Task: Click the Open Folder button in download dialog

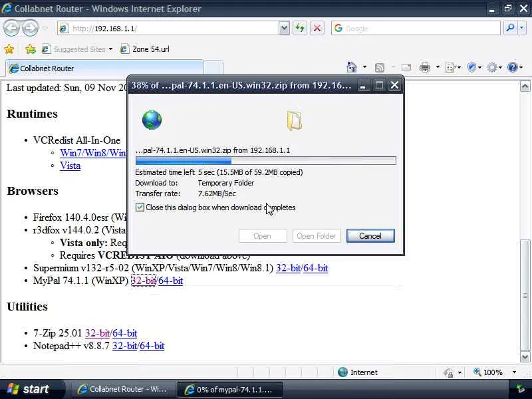Action: click(317, 236)
